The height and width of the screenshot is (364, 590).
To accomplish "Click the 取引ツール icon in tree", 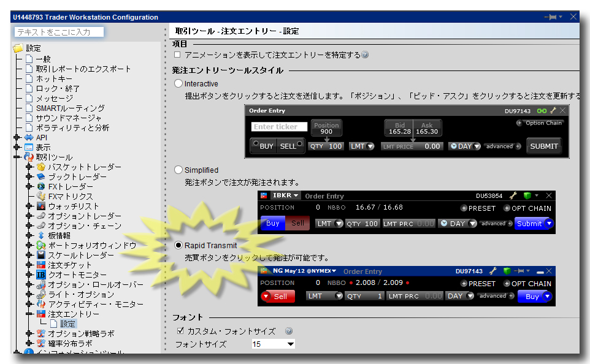I will pyautogui.click(x=29, y=157).
